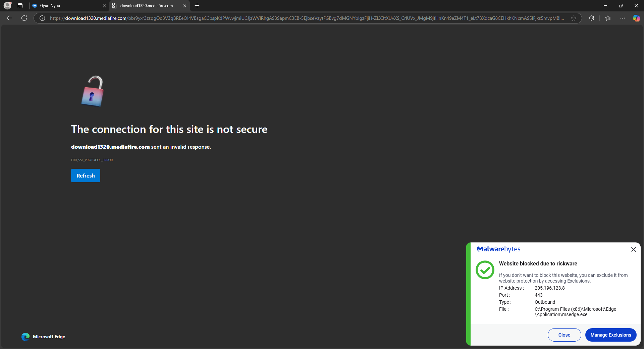The image size is (644, 349).
Task: Open the tab actions menu icon
Action: point(20,6)
